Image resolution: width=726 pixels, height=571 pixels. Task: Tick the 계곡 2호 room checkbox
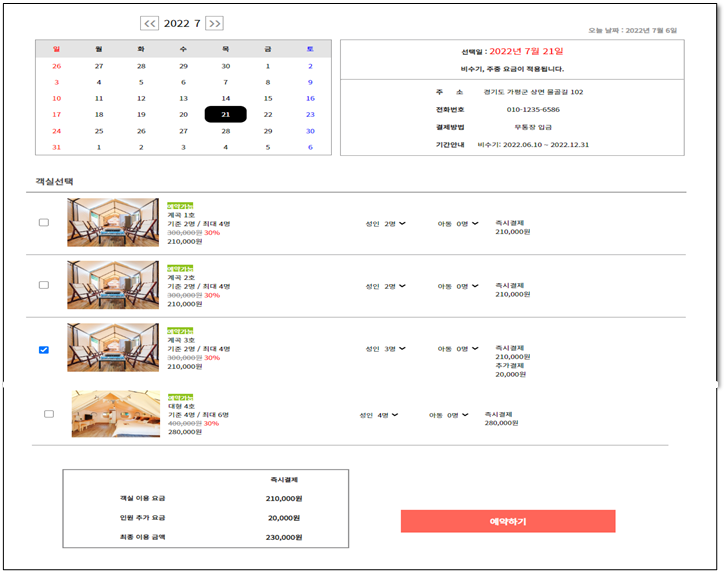click(x=44, y=285)
